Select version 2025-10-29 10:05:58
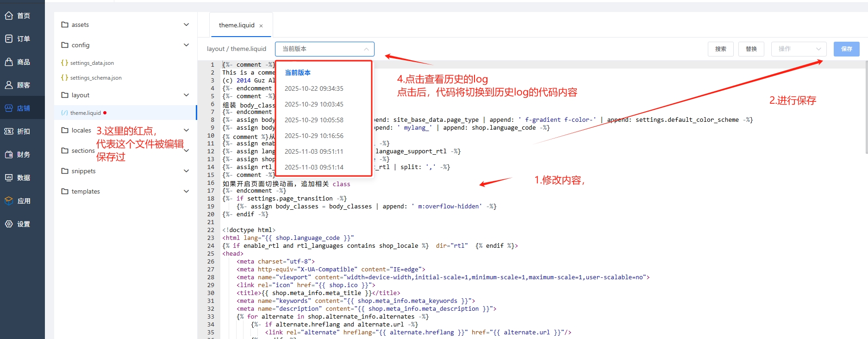Image resolution: width=868 pixels, height=339 pixels. pos(314,120)
